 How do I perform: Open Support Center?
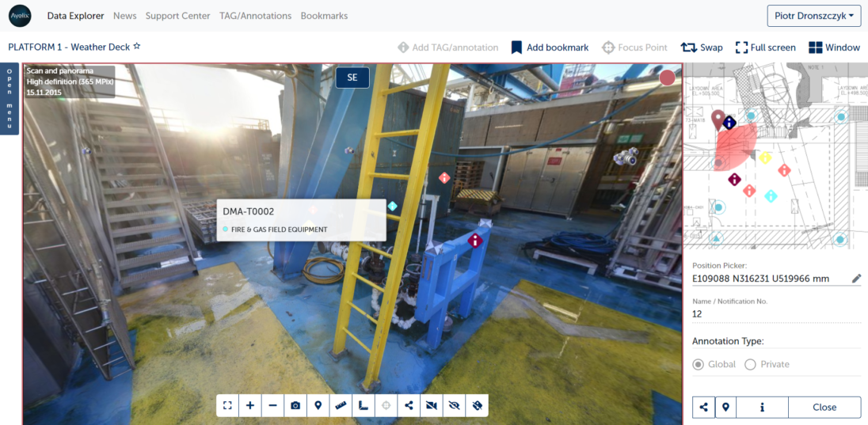pos(177,16)
